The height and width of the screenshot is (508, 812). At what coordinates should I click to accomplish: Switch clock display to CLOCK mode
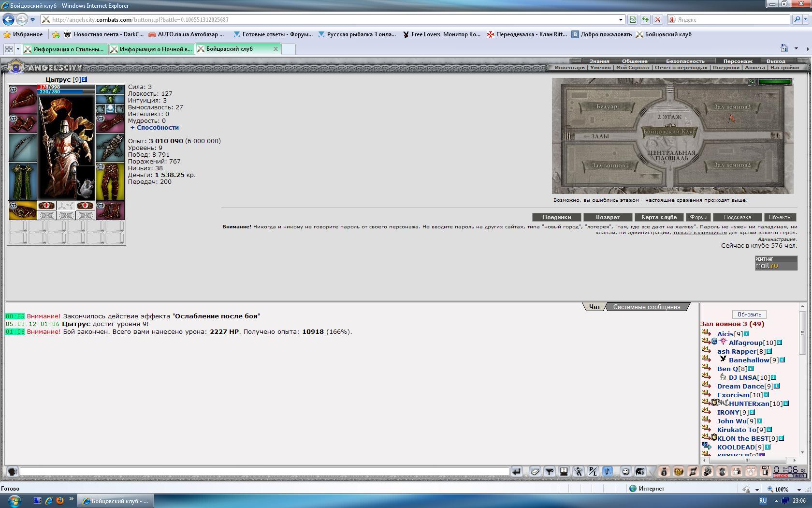pyautogui.click(x=781, y=476)
